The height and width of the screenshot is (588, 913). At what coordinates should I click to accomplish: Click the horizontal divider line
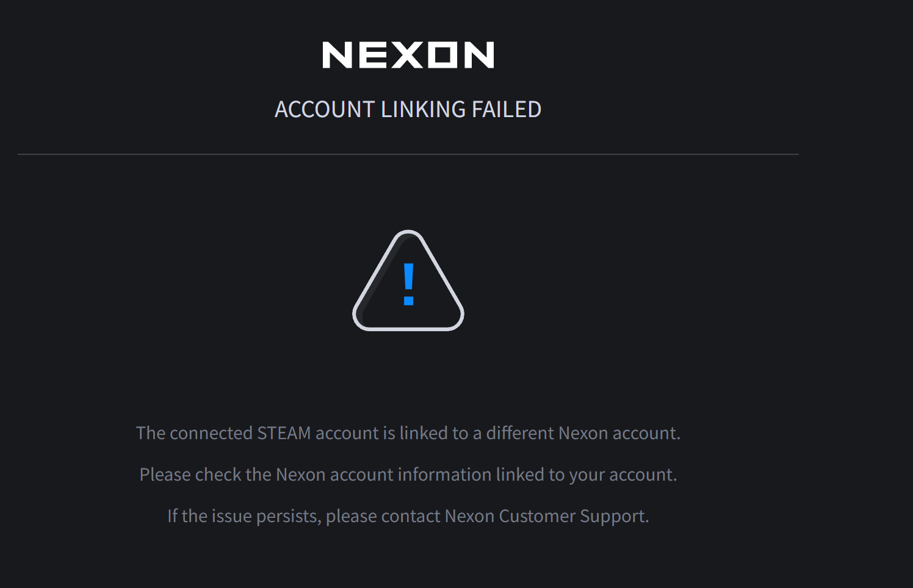point(408,154)
